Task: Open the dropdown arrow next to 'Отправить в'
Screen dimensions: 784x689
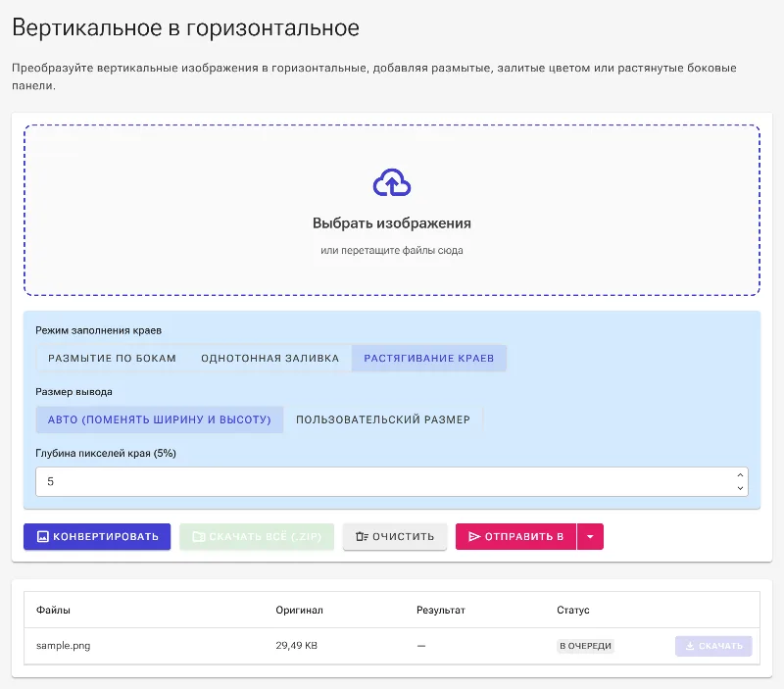Action: point(591,536)
